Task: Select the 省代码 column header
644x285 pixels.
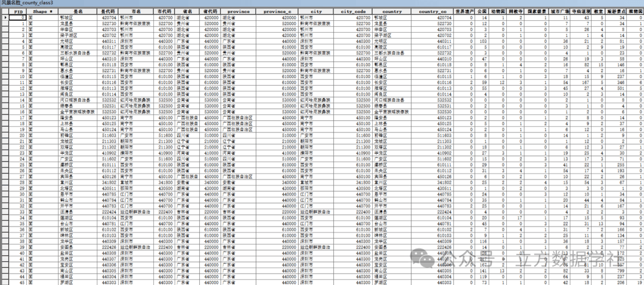Action: pyautogui.click(x=210, y=11)
